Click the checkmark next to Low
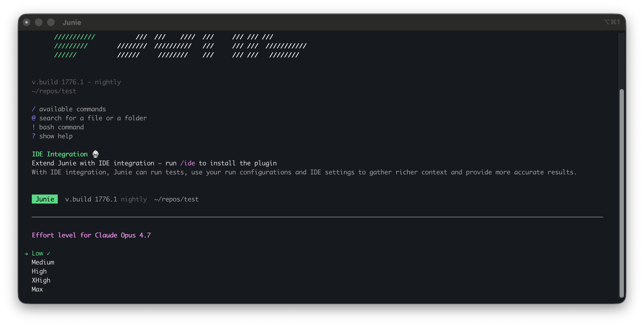Viewport: 644px width, 326px height. (x=48, y=253)
